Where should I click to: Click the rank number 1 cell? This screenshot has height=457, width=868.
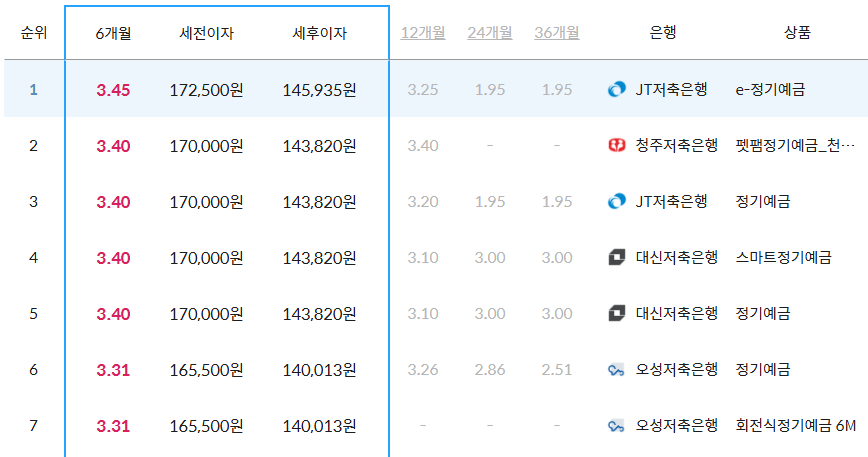34,90
